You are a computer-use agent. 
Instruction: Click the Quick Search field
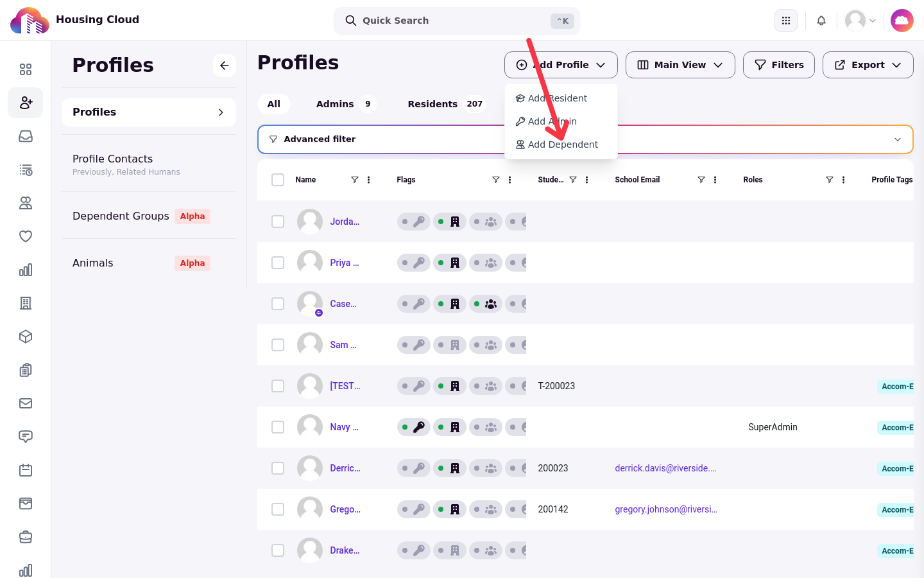457,21
